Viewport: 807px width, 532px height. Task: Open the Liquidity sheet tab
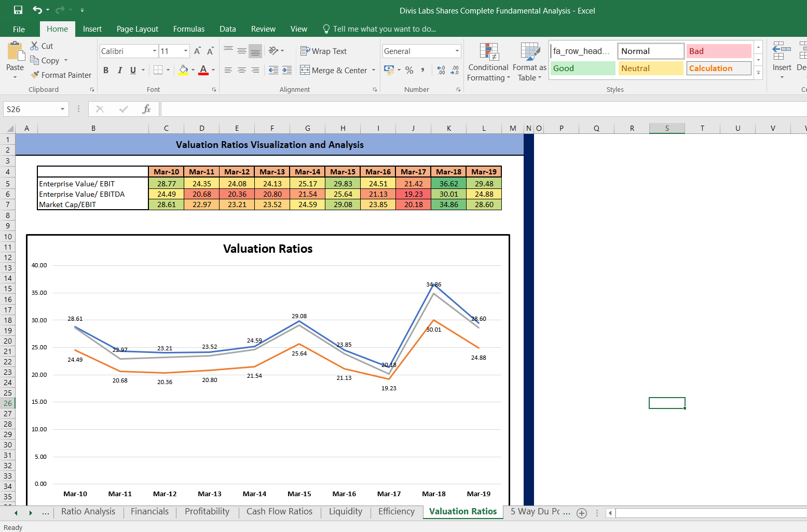click(346, 512)
